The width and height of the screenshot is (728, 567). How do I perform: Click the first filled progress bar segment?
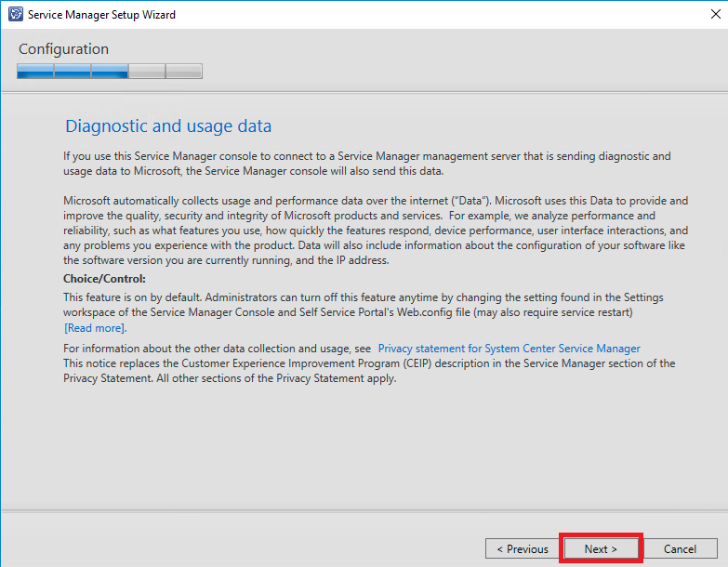[x=35, y=72]
